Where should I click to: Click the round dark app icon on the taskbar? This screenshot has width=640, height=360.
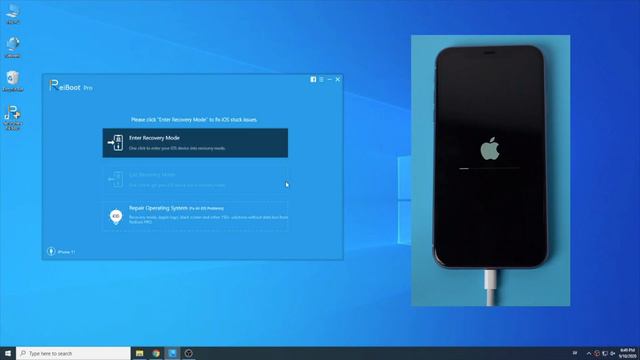(189, 353)
